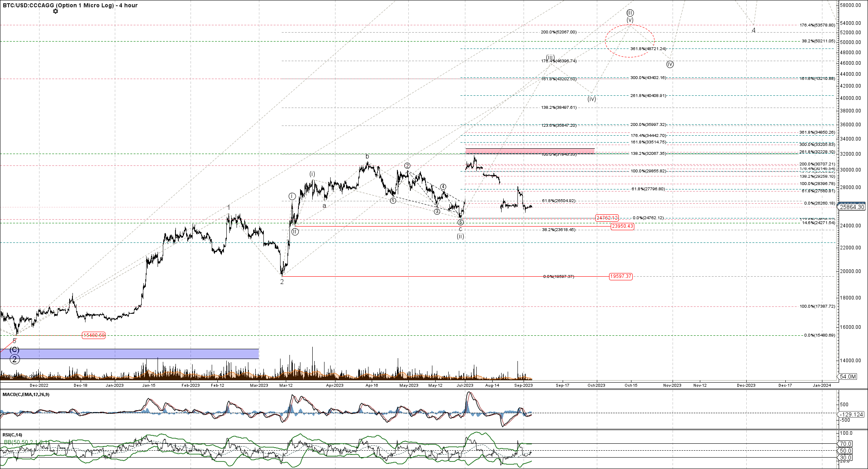Click the Oct2023 date on the time axis
Viewport: 868px width, 469px height.
coord(596,385)
